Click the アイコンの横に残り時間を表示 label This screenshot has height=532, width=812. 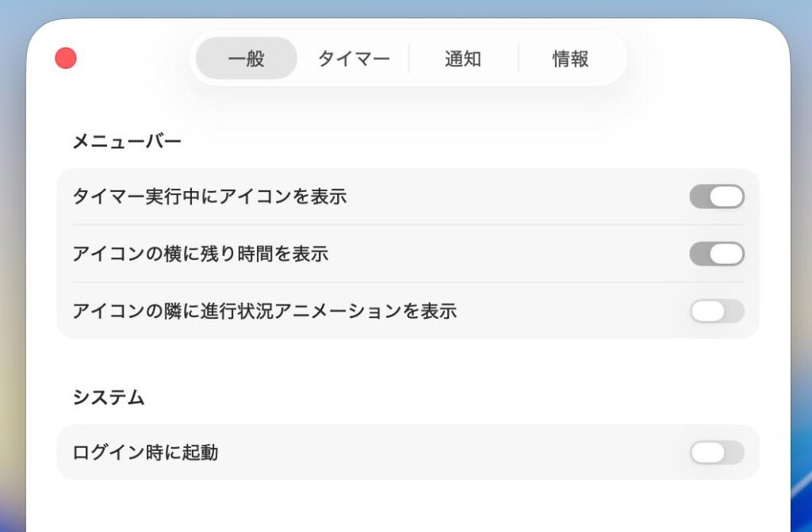[x=201, y=254]
